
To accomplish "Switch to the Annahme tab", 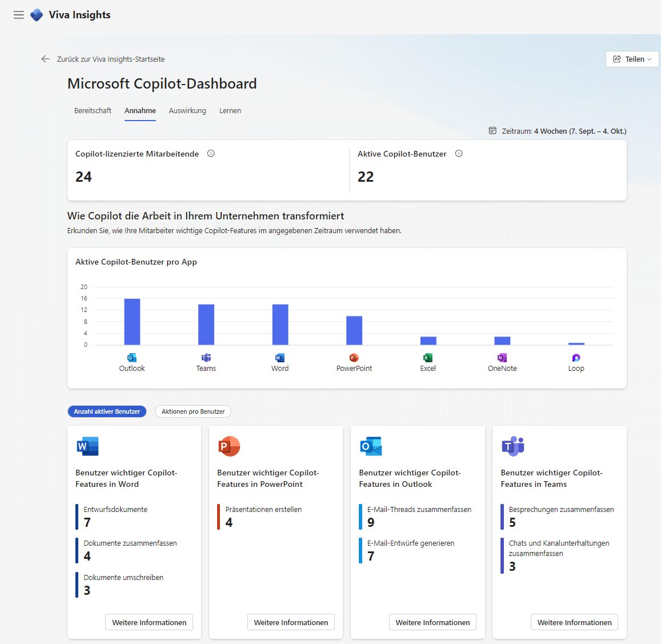I will pyautogui.click(x=140, y=110).
